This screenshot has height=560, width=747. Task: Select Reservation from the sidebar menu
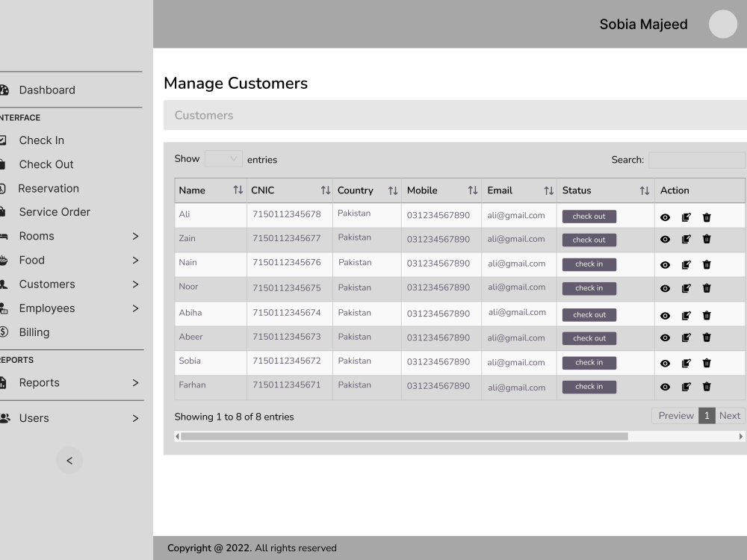tap(49, 188)
